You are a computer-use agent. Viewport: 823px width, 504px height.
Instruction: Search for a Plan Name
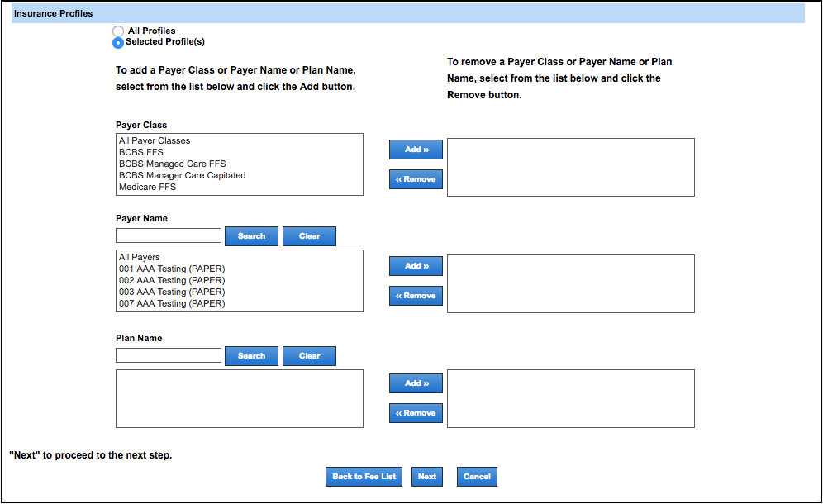(251, 356)
